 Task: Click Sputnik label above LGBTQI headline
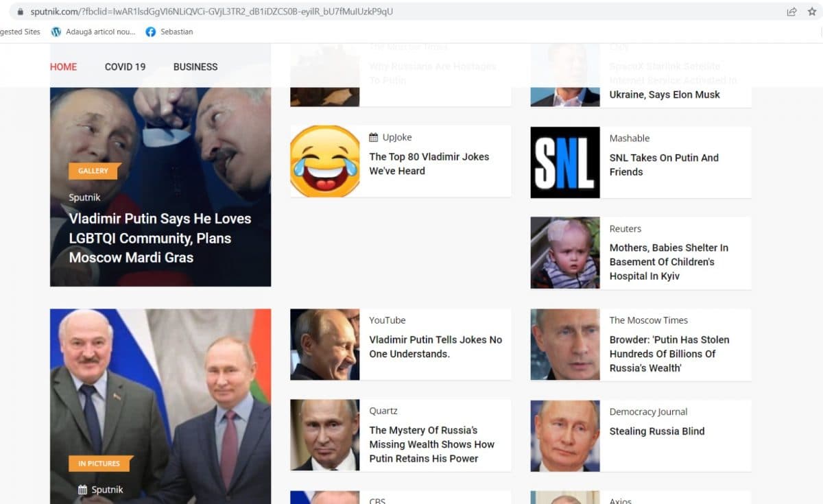(x=84, y=197)
